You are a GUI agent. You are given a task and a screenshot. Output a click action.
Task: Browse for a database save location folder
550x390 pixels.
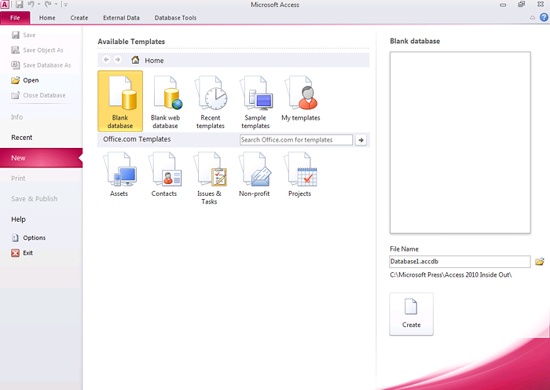click(x=539, y=261)
